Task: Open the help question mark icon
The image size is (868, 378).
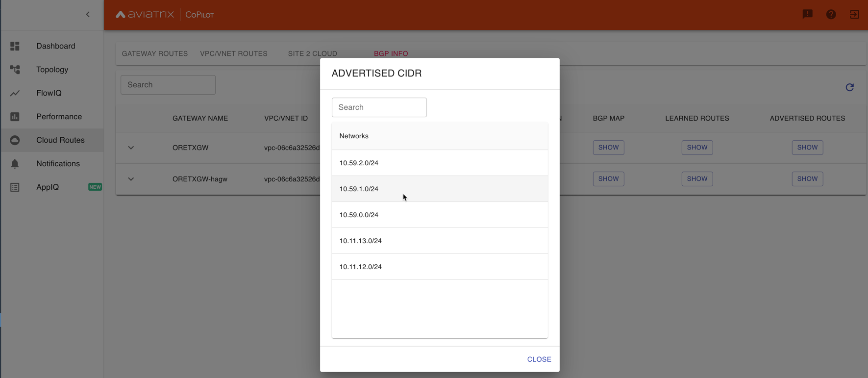Action: 831,15
